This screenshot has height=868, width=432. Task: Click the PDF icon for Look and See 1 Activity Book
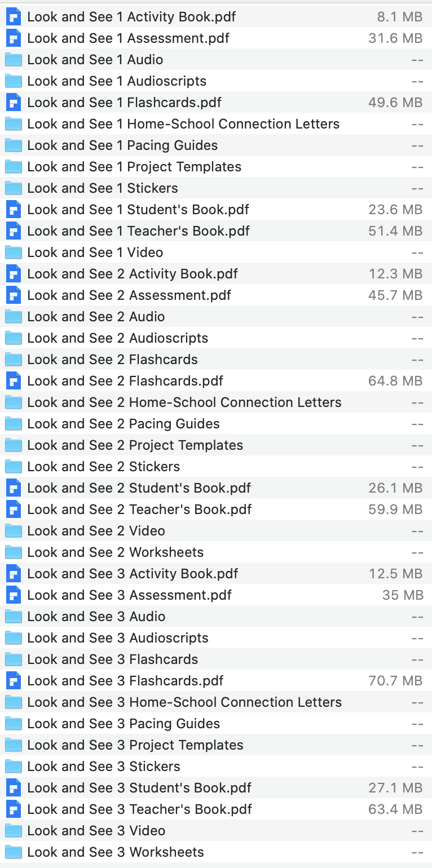pyautogui.click(x=13, y=16)
